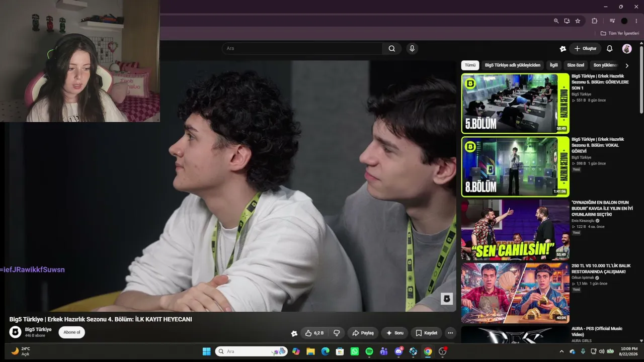
Task: Open Copilot from the taskbar
Action: [x=296, y=351]
